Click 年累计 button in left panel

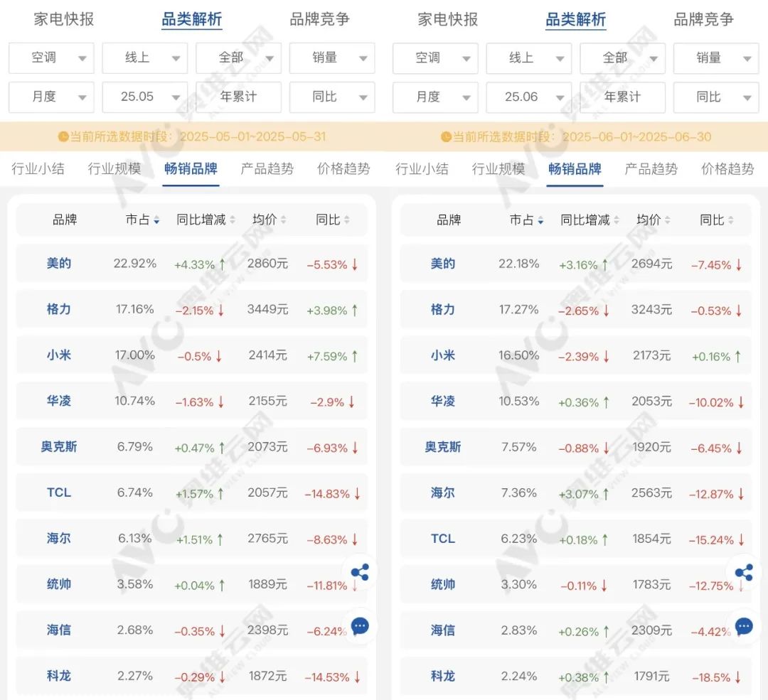[238, 97]
